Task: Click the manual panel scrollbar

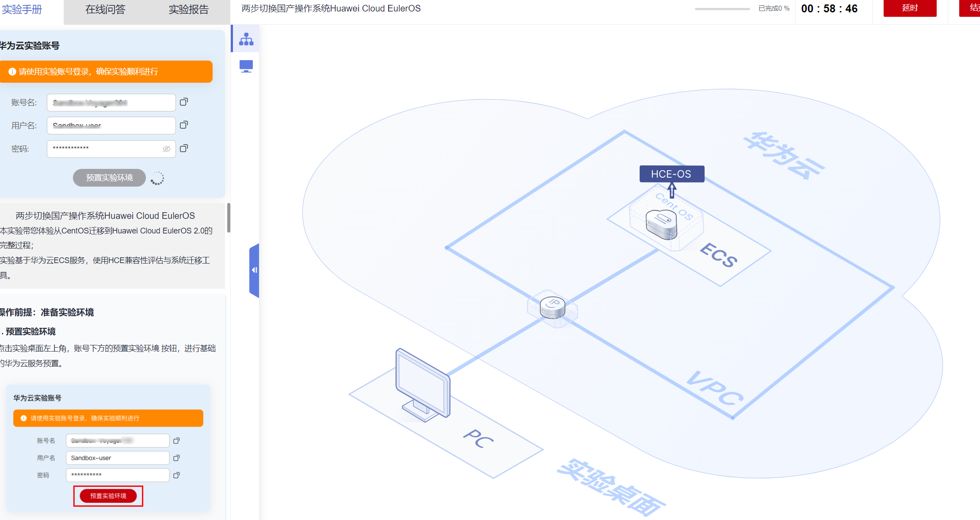Action: tap(229, 218)
